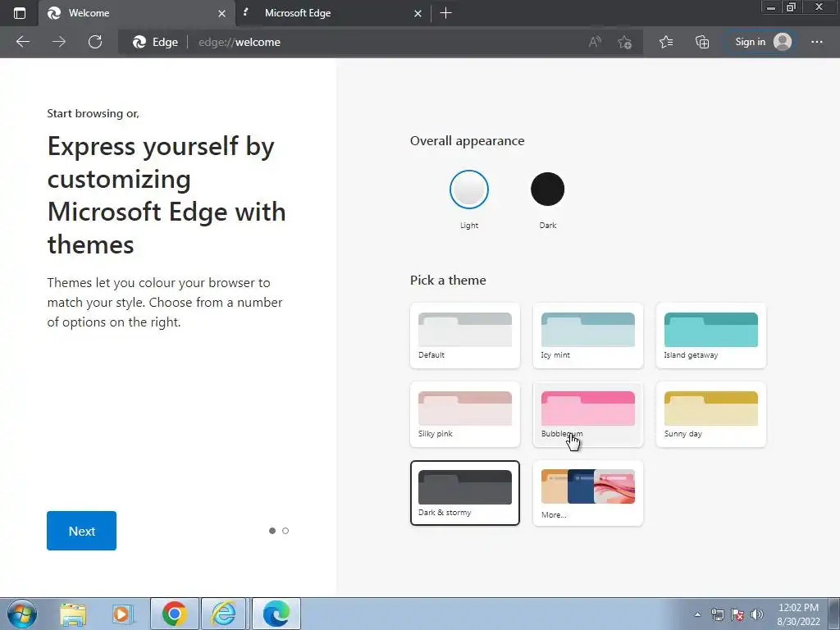The width and height of the screenshot is (840, 630).
Task: Open a new tab with plus icon
Action: 445,13
